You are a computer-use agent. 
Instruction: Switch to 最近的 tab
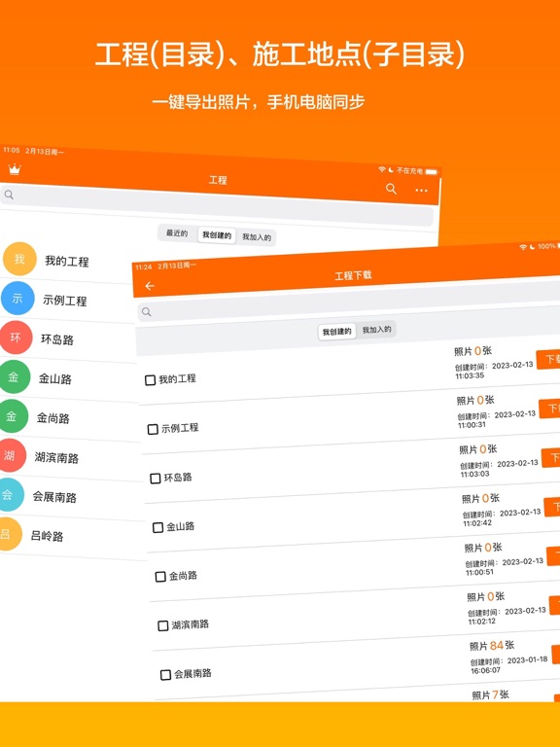point(177,233)
